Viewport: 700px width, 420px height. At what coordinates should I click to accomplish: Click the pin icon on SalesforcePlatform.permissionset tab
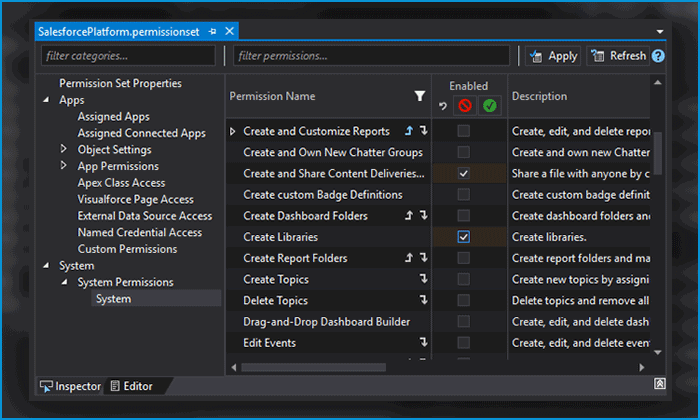tap(212, 32)
